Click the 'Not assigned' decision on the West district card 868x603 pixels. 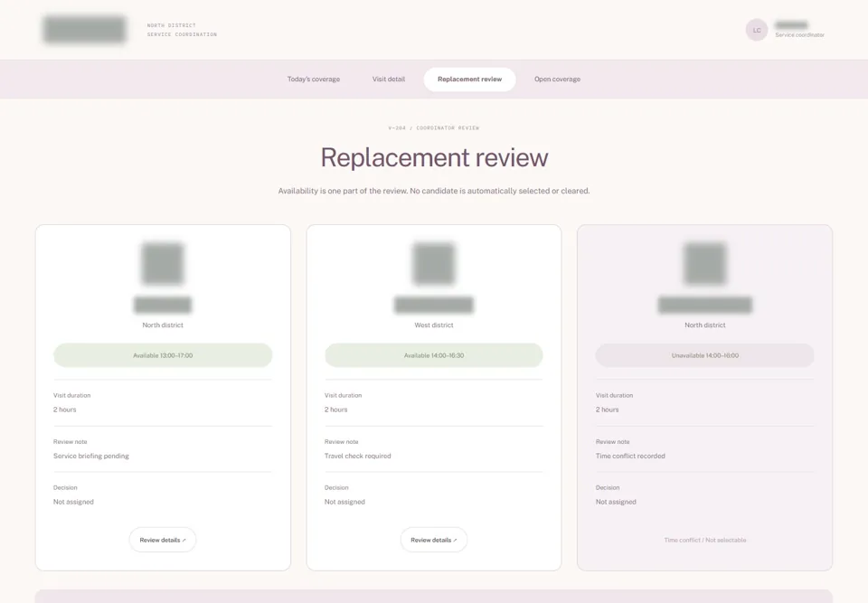(x=344, y=503)
